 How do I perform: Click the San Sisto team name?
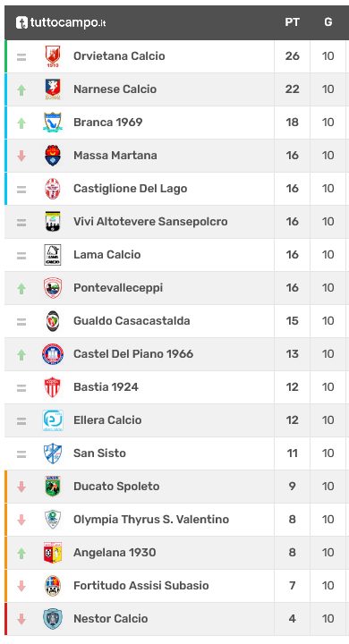99,453
